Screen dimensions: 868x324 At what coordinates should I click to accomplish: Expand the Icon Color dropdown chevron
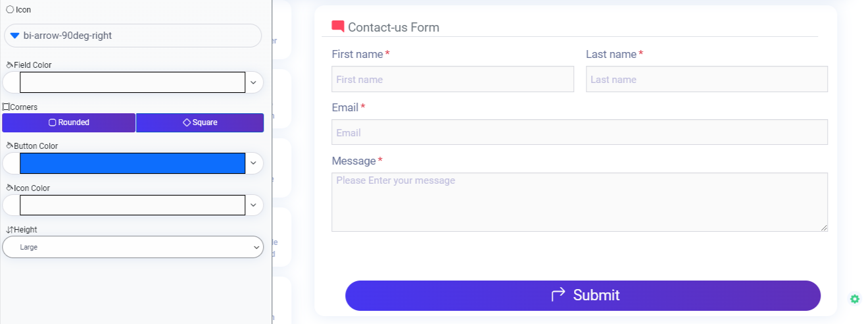[x=253, y=205]
